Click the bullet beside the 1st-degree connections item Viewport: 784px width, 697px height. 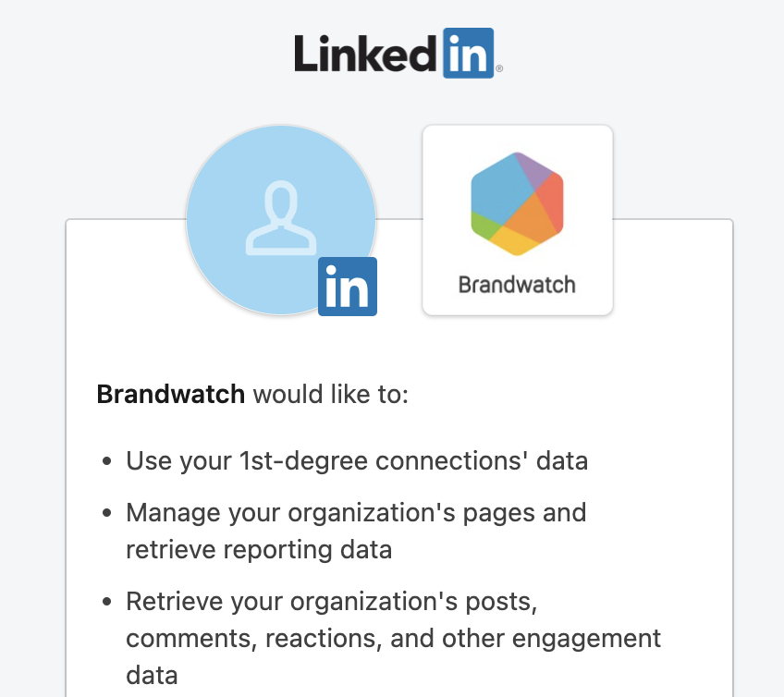106,461
